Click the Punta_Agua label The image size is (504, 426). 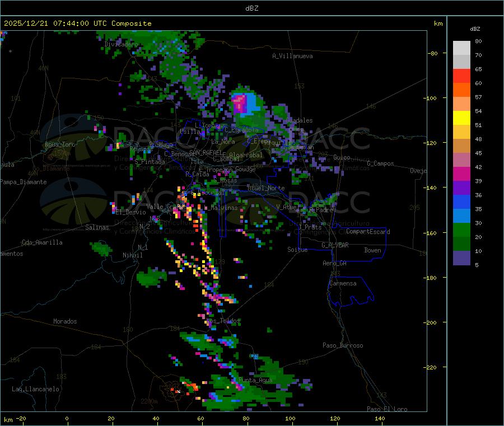pyautogui.click(x=255, y=380)
